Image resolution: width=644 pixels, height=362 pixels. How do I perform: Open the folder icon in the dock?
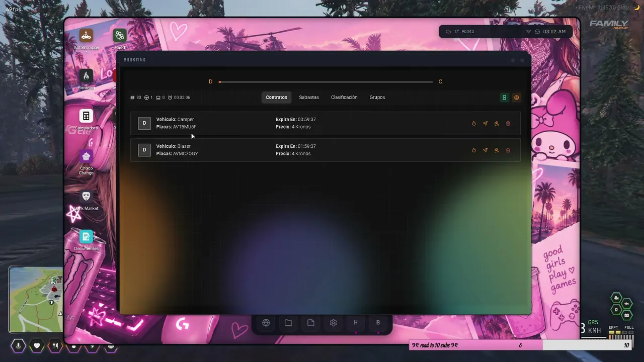coord(288,323)
